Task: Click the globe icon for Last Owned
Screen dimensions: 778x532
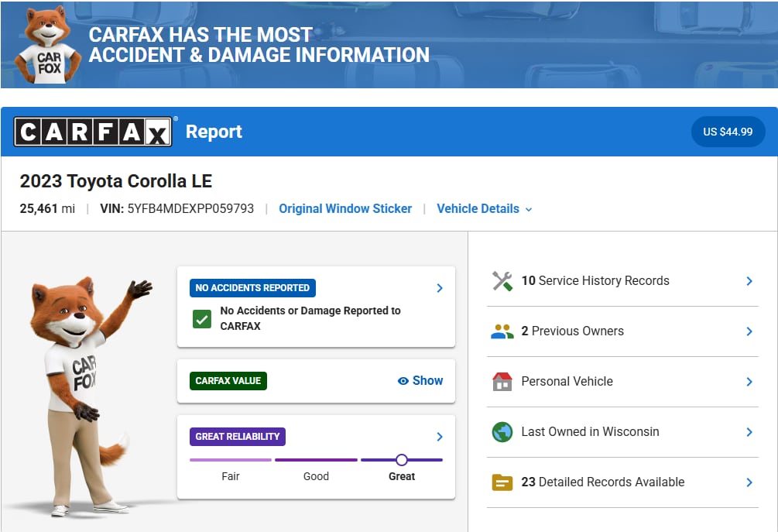Action: pyautogui.click(x=502, y=432)
